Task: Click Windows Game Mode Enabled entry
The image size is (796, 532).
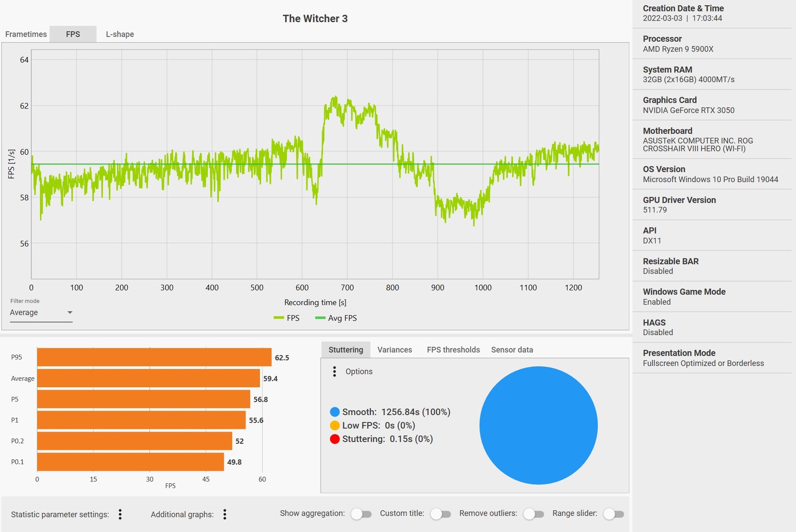Action: click(712, 297)
